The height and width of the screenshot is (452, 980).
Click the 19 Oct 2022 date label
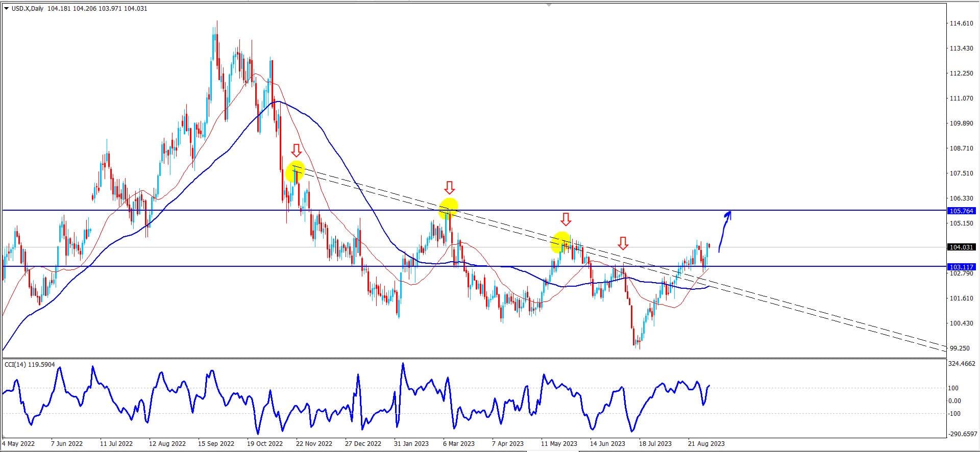coord(264,444)
